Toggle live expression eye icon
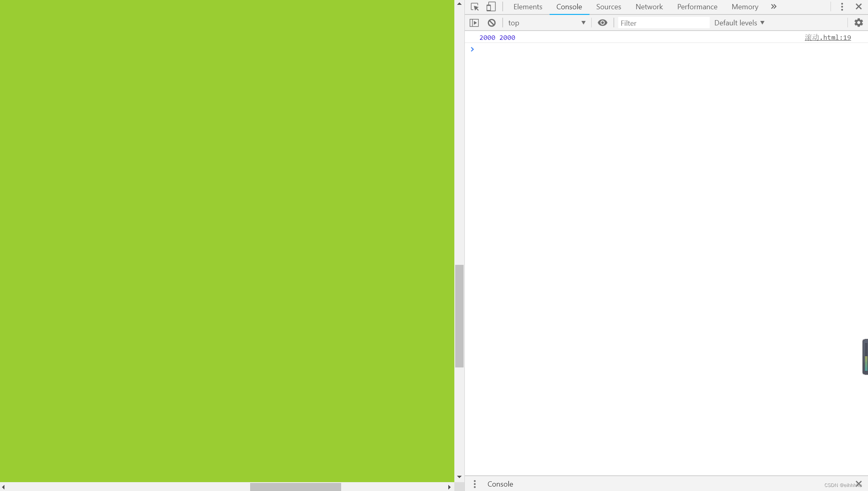Screen dimensions: 868x491 pyautogui.click(x=602, y=23)
